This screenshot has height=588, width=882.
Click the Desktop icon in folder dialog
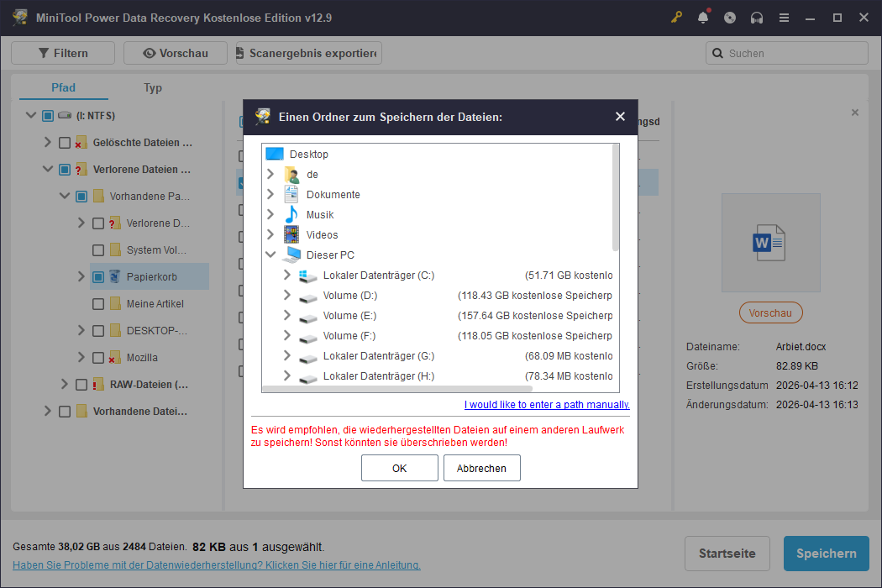click(275, 154)
